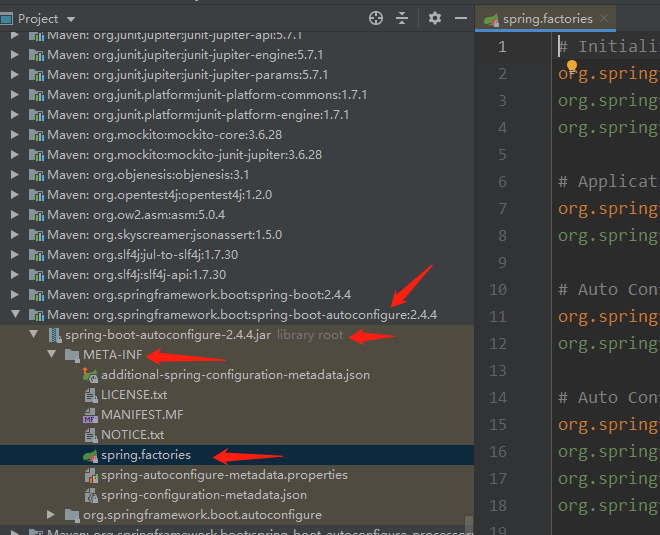Click additional-spring-configuration-metadata.json file icon
The height and width of the screenshot is (535, 660).
point(90,375)
